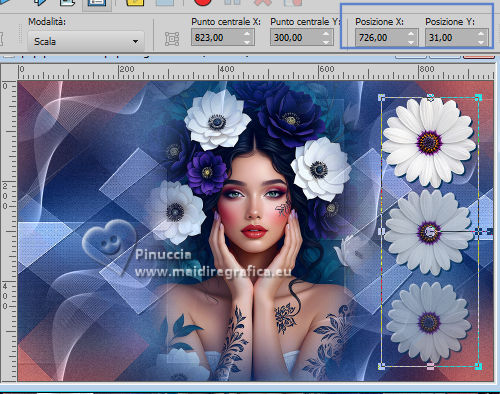Decrease Punto centrale Y with the down arrow
The width and height of the screenshot is (500, 394).
tap(326, 42)
